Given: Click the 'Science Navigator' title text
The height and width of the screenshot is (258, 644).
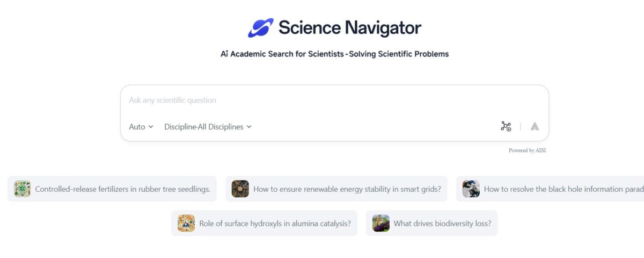Looking at the screenshot, I should 350,27.
